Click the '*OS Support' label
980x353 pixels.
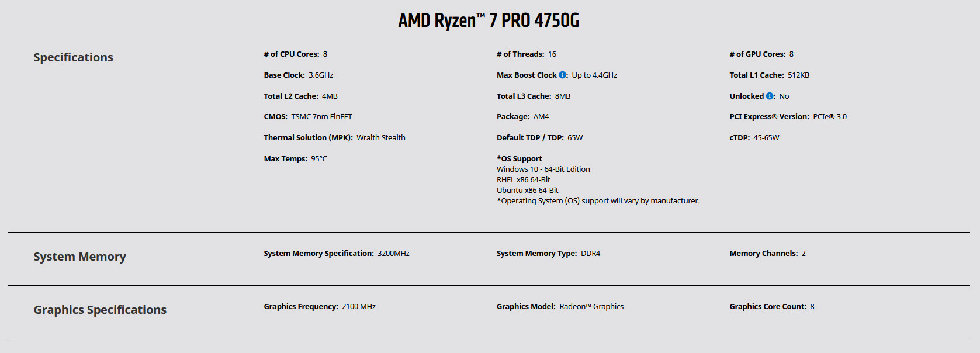pyautogui.click(x=519, y=159)
